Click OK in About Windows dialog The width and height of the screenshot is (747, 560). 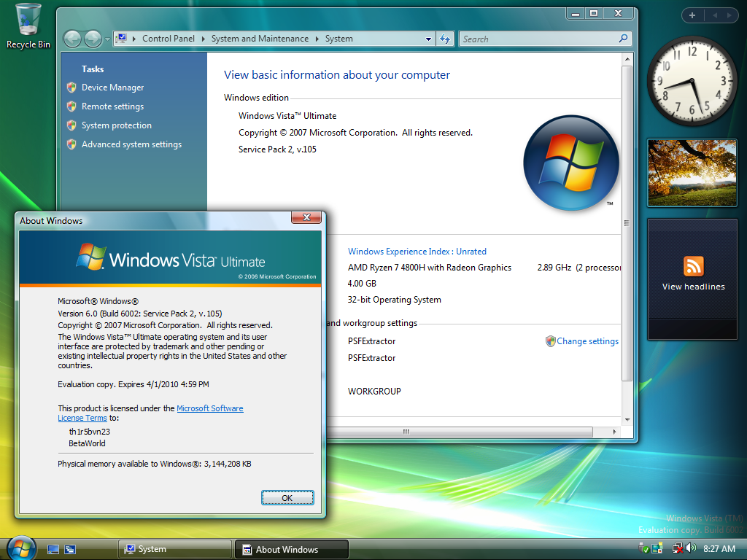[287, 497]
